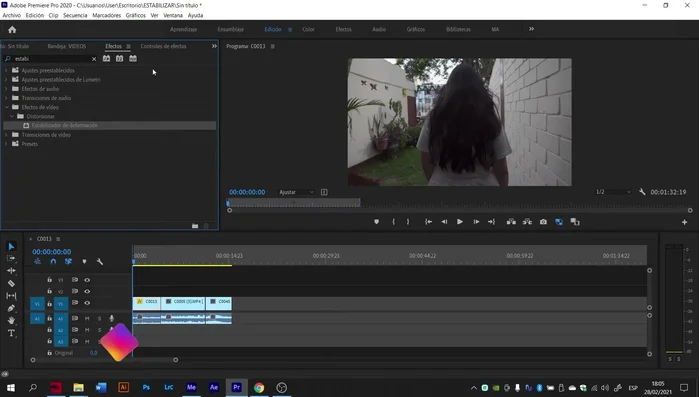Open playback resolution 1/2 dropdown
Screen dimensions: 699x397
[614, 192]
